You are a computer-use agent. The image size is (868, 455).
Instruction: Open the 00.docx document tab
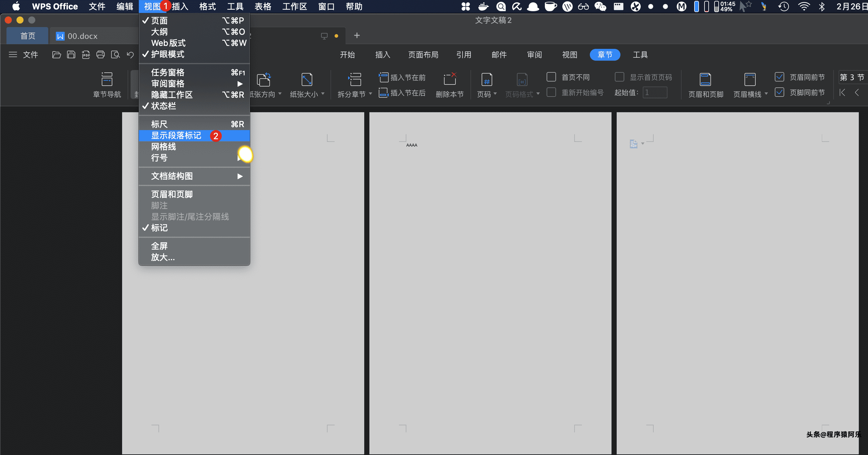click(94, 36)
